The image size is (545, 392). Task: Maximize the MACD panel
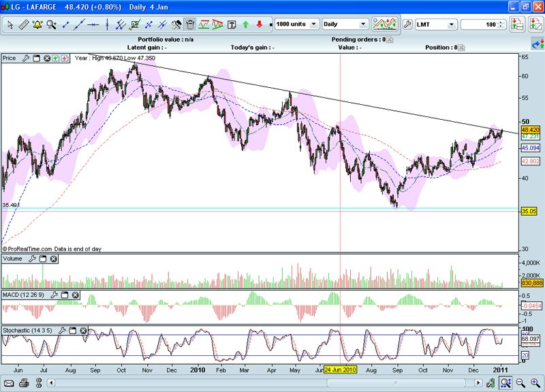click(x=65, y=295)
